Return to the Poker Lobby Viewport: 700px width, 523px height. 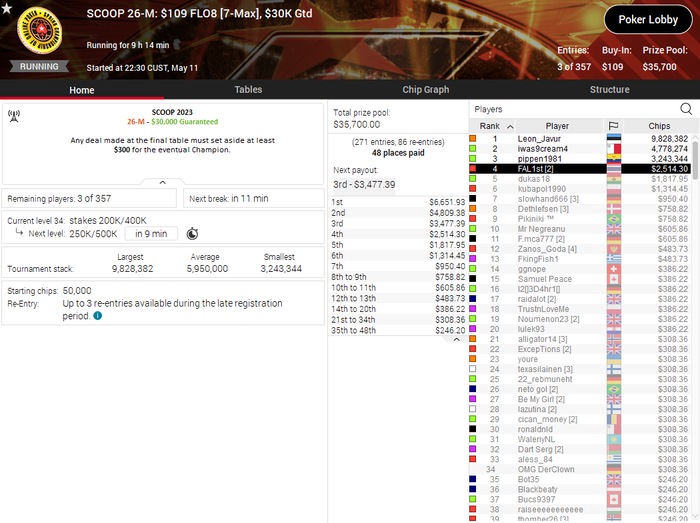[x=648, y=20]
